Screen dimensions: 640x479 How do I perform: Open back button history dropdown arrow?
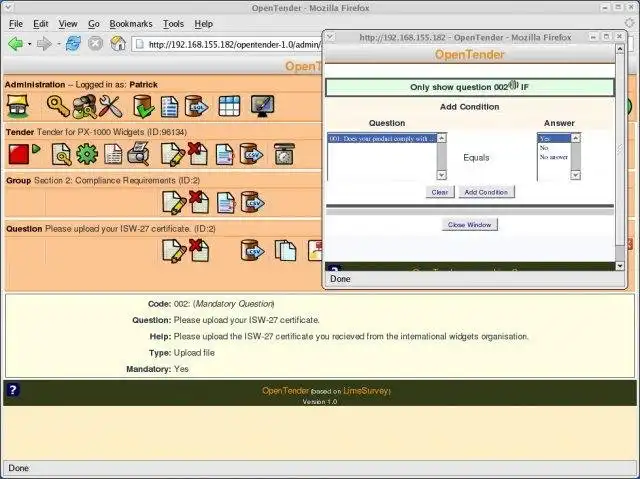point(29,44)
